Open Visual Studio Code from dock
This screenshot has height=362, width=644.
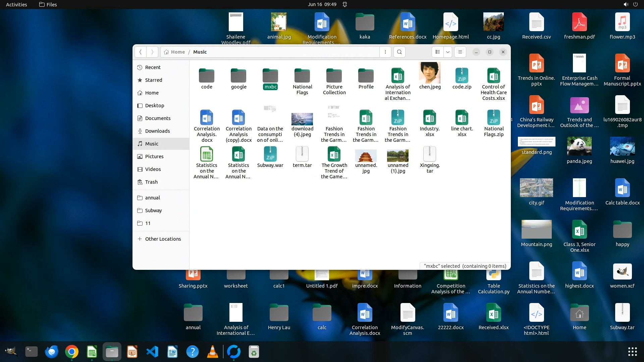(152, 352)
